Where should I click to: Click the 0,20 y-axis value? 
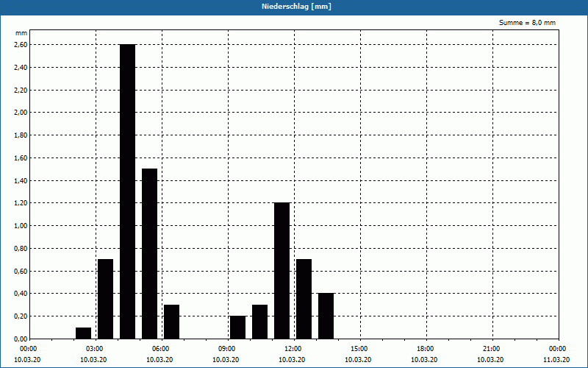pos(21,316)
